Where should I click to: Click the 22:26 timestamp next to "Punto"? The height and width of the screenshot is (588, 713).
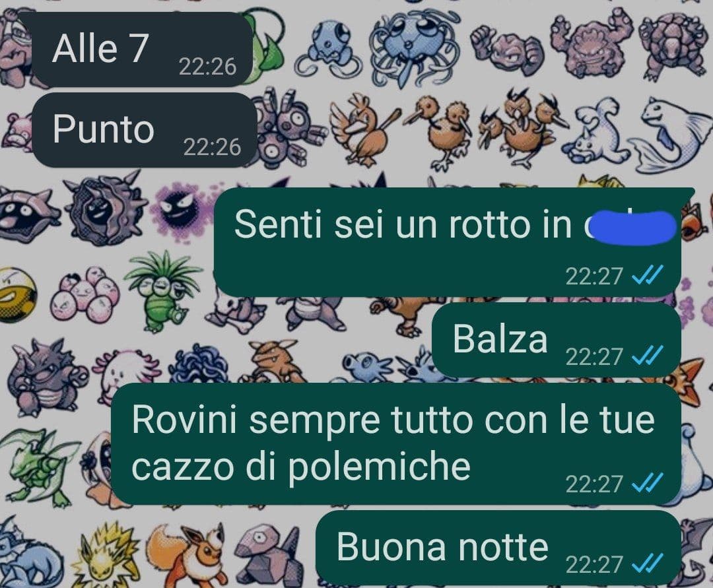212,147
